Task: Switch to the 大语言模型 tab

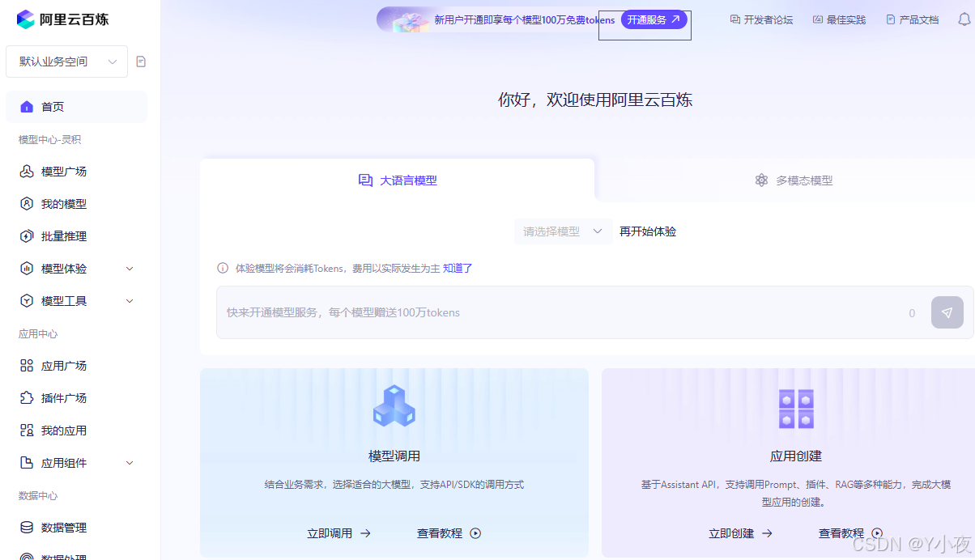Action: (x=398, y=180)
